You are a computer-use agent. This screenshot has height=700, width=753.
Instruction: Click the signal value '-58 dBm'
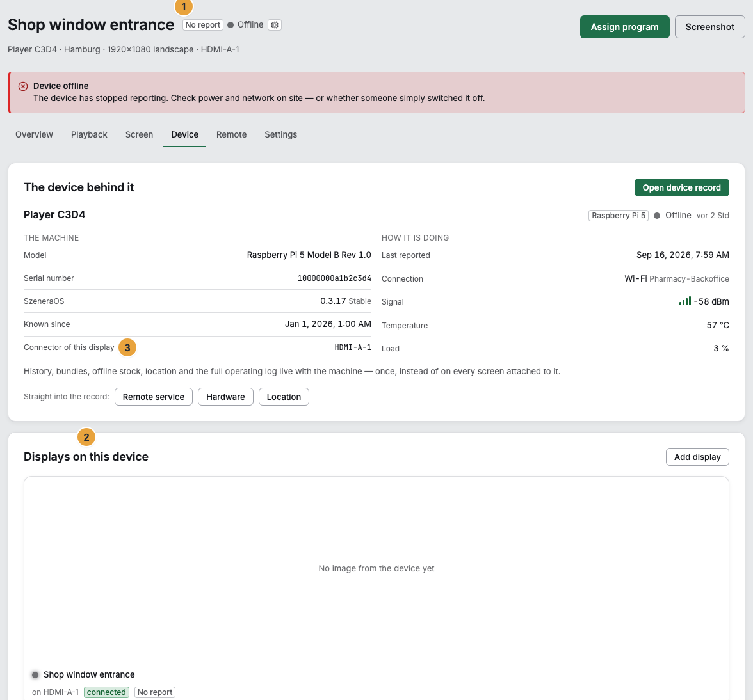point(712,302)
